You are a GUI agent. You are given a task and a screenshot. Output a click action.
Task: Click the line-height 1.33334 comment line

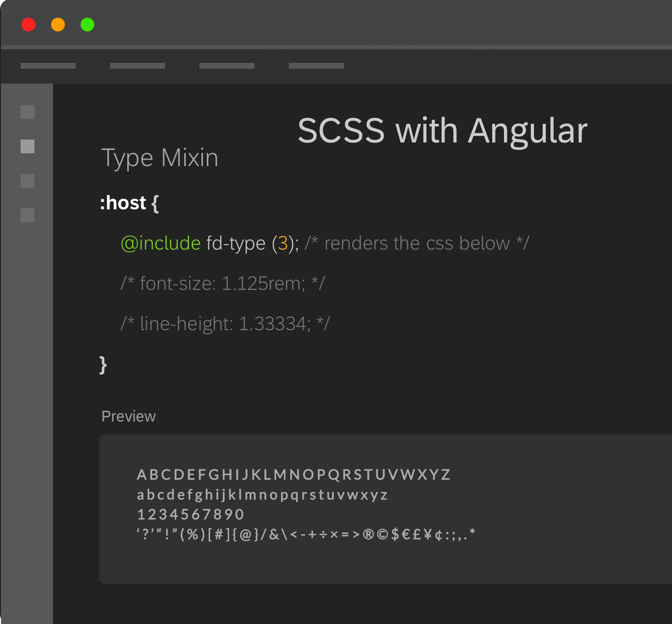point(225,324)
